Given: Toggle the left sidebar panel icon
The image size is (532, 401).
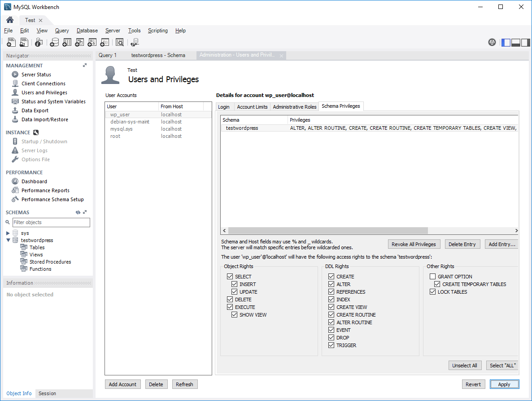Looking at the screenshot, I should pos(506,43).
